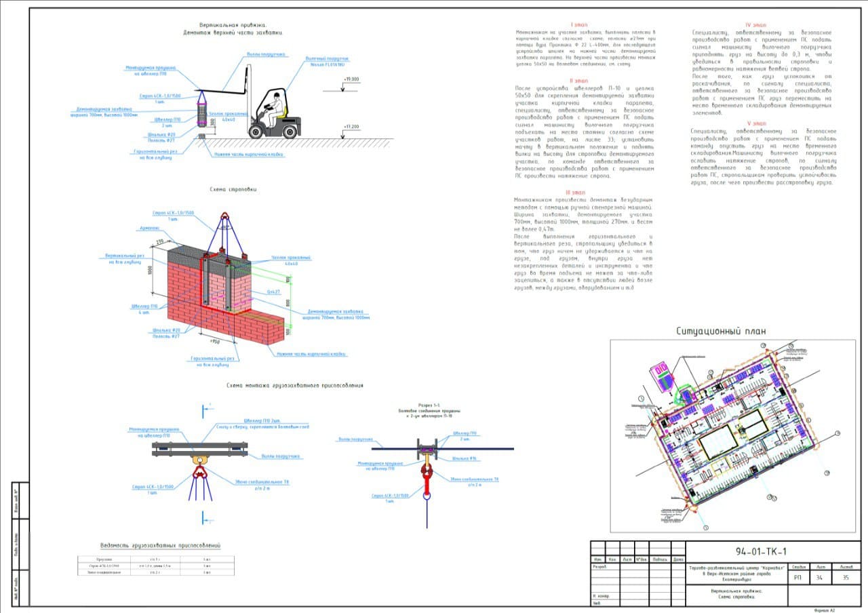Viewport: 868px width, 613px height.
Task: Click the +13.200 elevation mark
Action: (351, 127)
